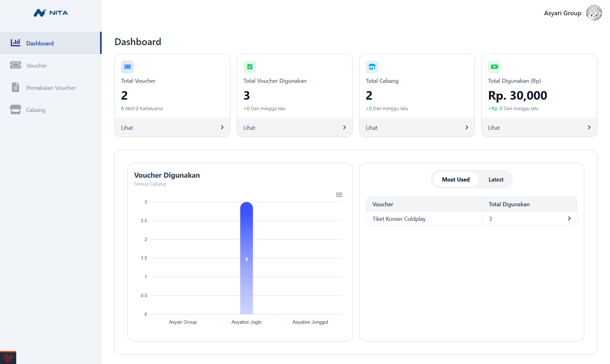This screenshot has height=364, width=610.
Task: Click the money icon on Total Digunakan card
Action: [x=494, y=67]
